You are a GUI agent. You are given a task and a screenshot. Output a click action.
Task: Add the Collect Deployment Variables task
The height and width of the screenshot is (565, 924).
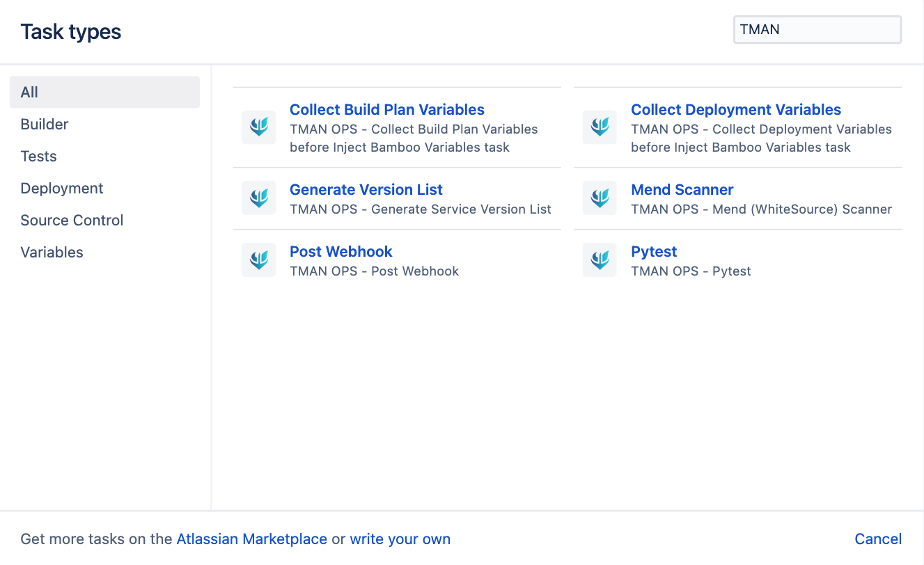pyautogui.click(x=736, y=110)
